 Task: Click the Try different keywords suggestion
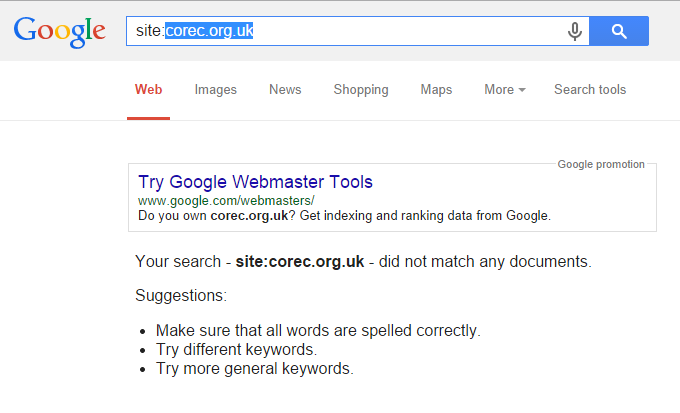coord(236,350)
